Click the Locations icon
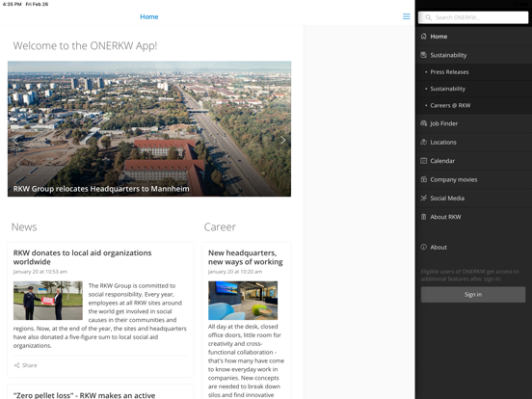The height and width of the screenshot is (399, 532). 423,143
